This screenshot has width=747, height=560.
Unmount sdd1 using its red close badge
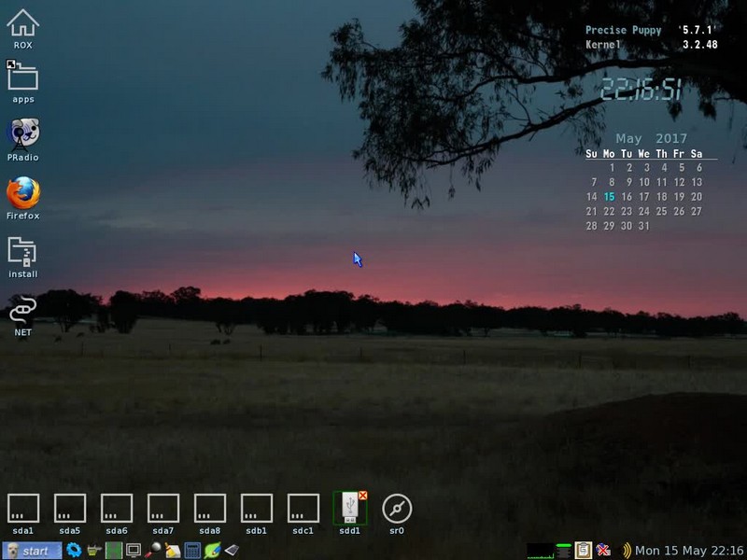[362, 496]
